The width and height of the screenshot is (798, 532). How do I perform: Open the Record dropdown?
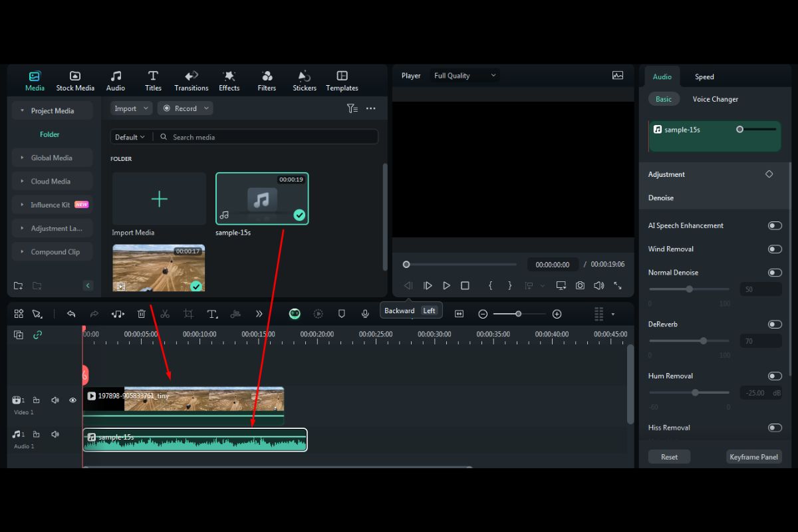point(185,108)
